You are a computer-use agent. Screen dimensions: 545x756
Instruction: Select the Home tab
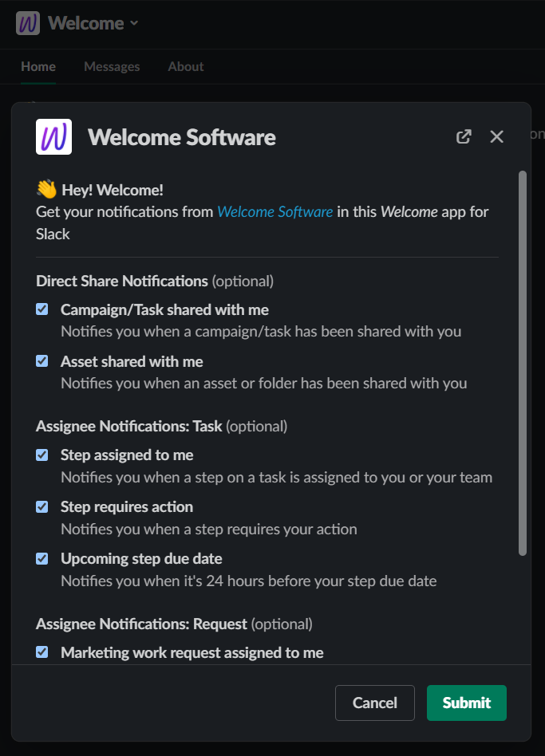pos(38,66)
